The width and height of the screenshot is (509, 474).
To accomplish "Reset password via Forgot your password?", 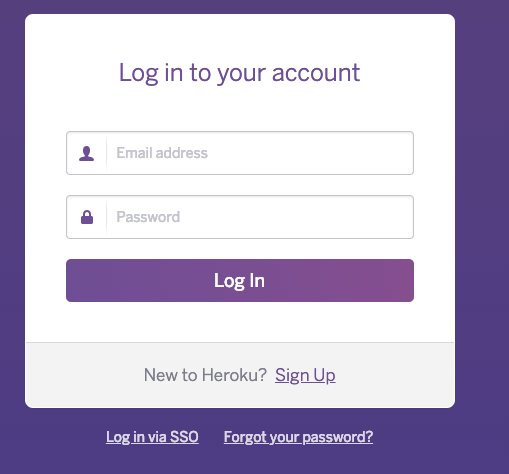I will click(298, 437).
